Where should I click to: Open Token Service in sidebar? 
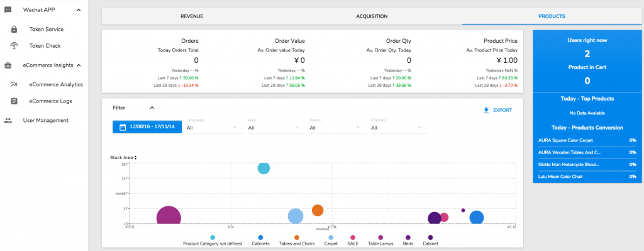point(47,29)
